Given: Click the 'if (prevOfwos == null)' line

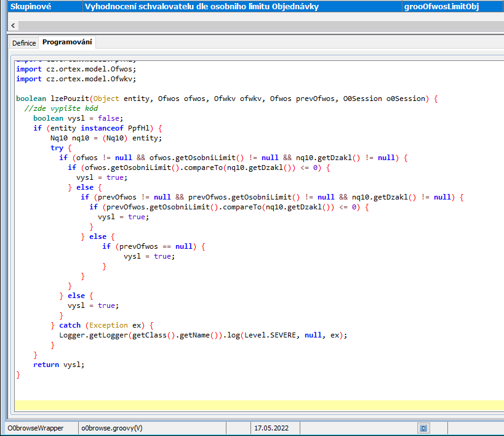Looking at the screenshot, I should (153, 246).
